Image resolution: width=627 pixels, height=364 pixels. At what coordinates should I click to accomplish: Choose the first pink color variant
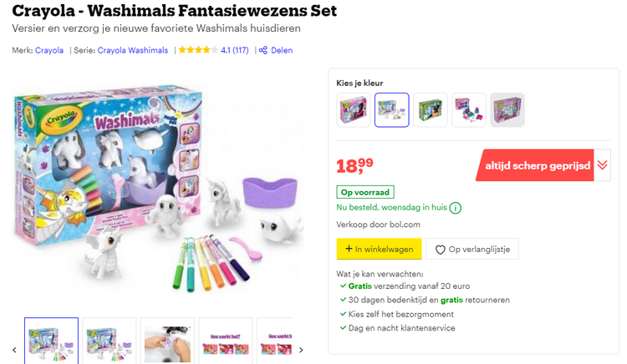coord(353,109)
